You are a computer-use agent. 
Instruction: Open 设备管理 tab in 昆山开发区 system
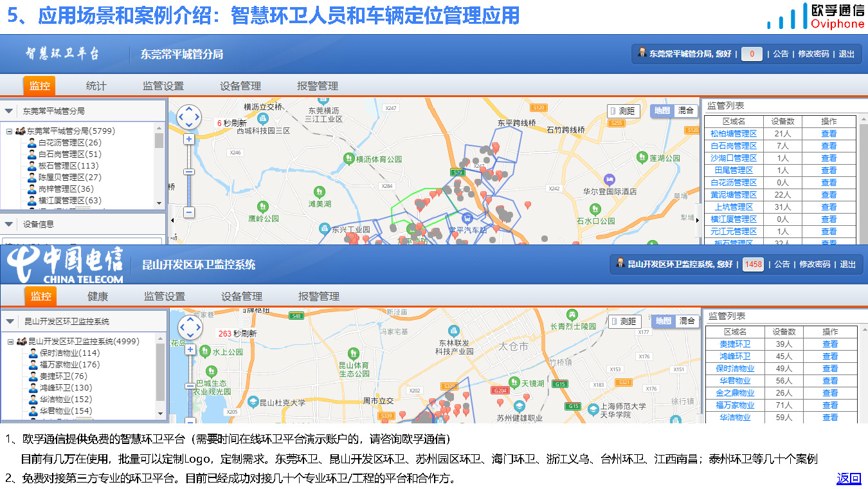coord(242,296)
